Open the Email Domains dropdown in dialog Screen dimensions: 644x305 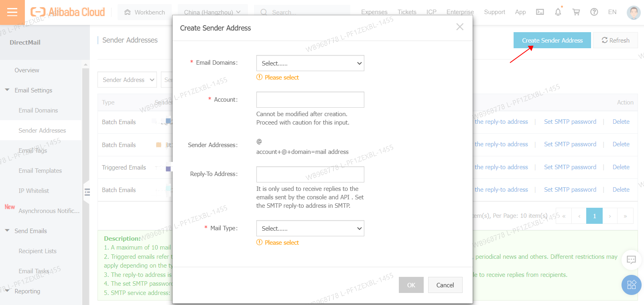click(310, 63)
